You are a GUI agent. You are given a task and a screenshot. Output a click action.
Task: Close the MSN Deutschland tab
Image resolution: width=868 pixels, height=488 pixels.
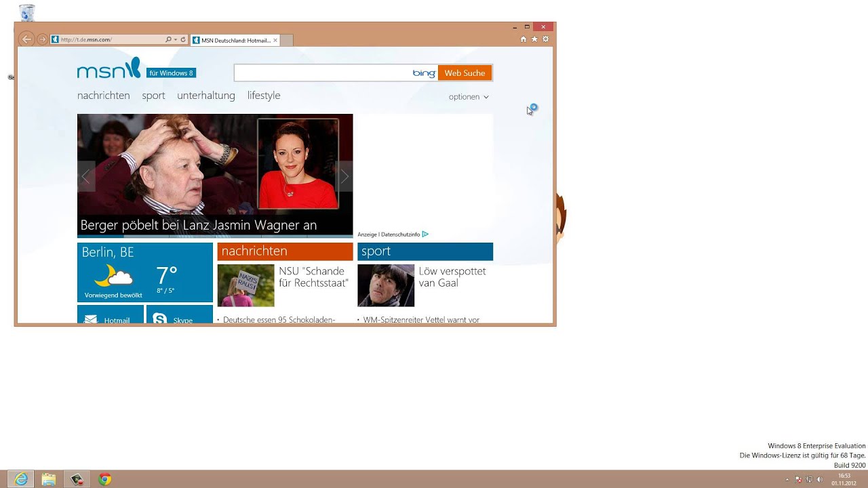click(275, 40)
